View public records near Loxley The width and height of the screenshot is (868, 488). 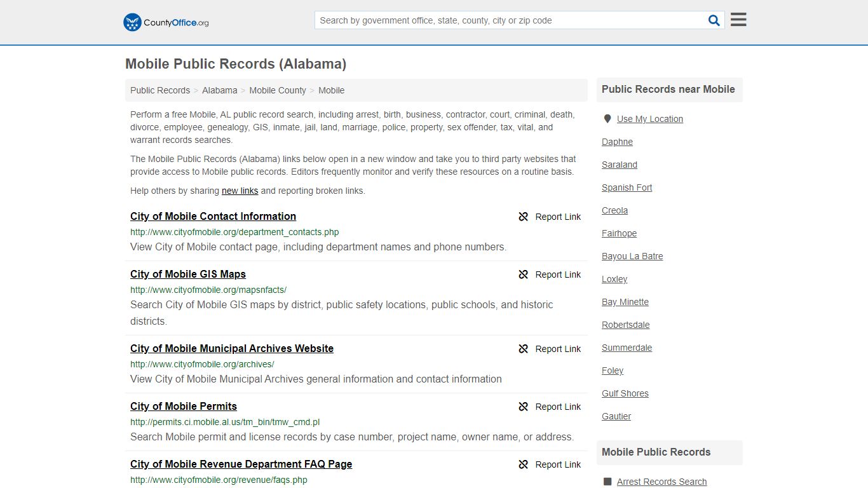coord(614,279)
